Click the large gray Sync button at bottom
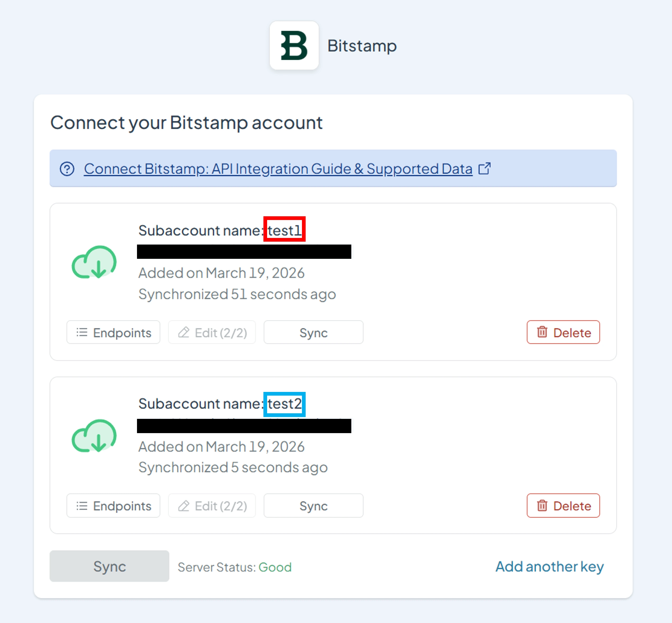Image resolution: width=672 pixels, height=623 pixels. coord(110,566)
